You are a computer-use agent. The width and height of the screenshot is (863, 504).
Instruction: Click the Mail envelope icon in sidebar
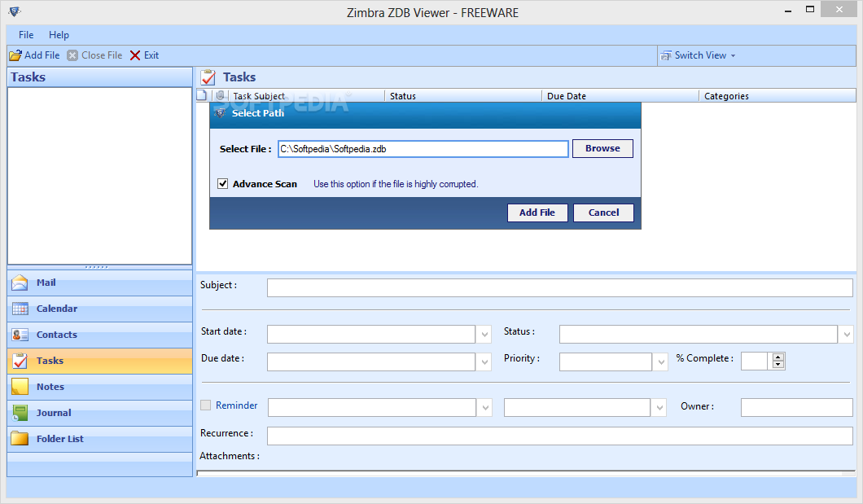(x=20, y=283)
